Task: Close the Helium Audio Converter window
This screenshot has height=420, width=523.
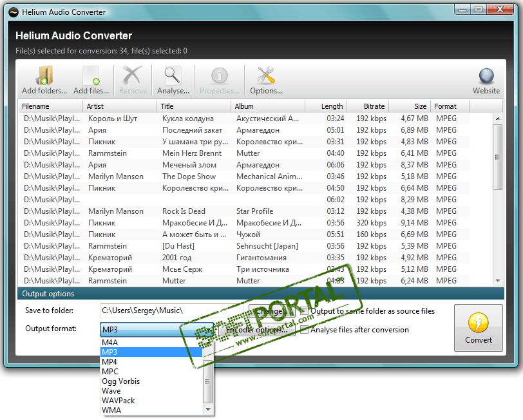Action: point(500,10)
